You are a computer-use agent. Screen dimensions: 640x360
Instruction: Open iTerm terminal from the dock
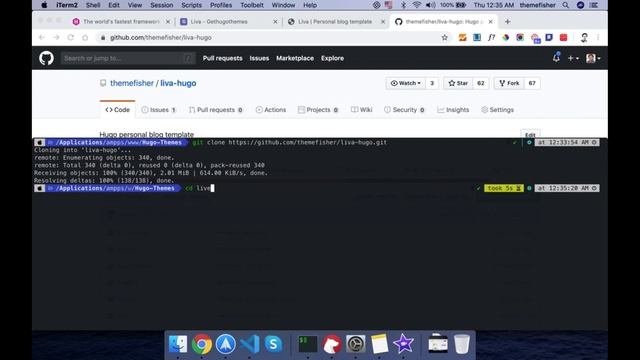[308, 344]
